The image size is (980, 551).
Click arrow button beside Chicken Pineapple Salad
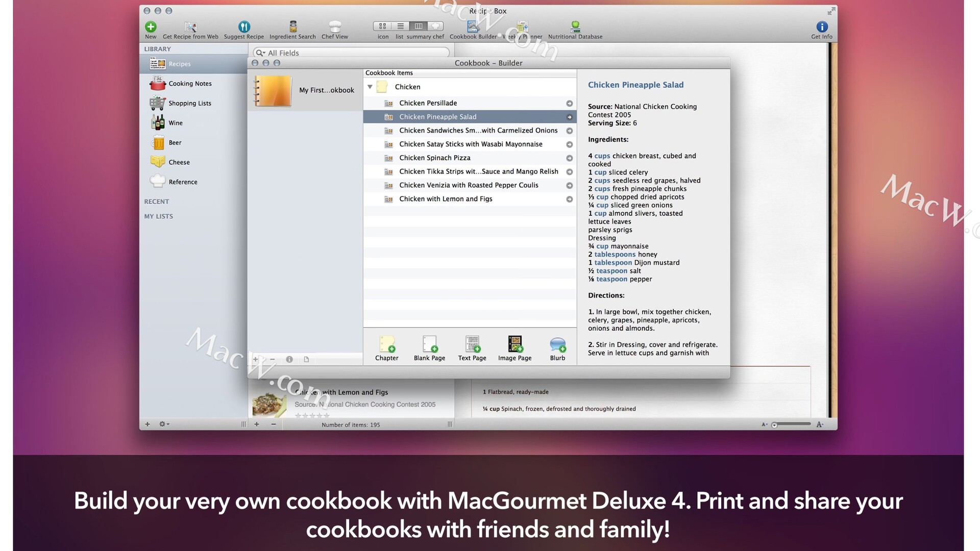click(x=569, y=117)
